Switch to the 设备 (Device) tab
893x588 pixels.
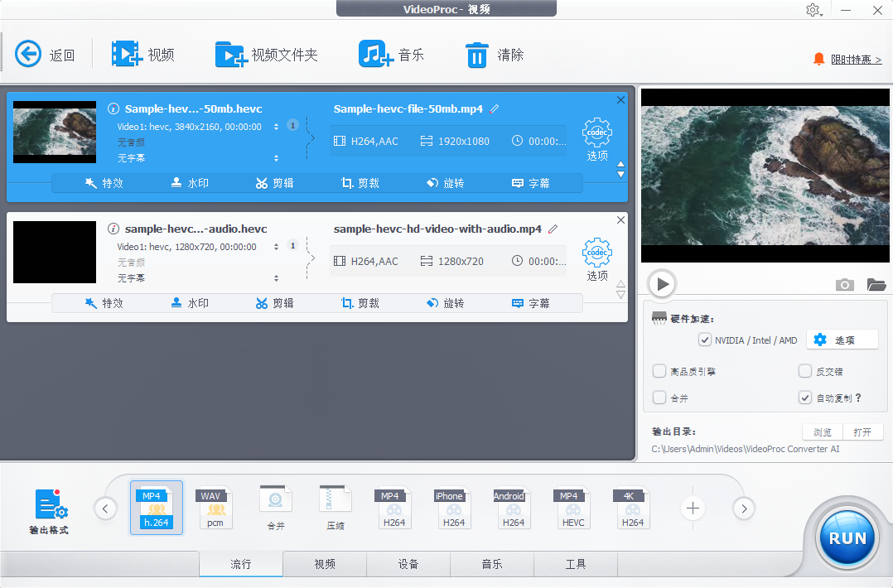(408, 564)
